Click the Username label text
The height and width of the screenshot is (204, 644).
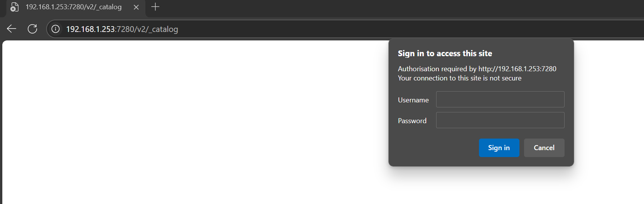413,100
